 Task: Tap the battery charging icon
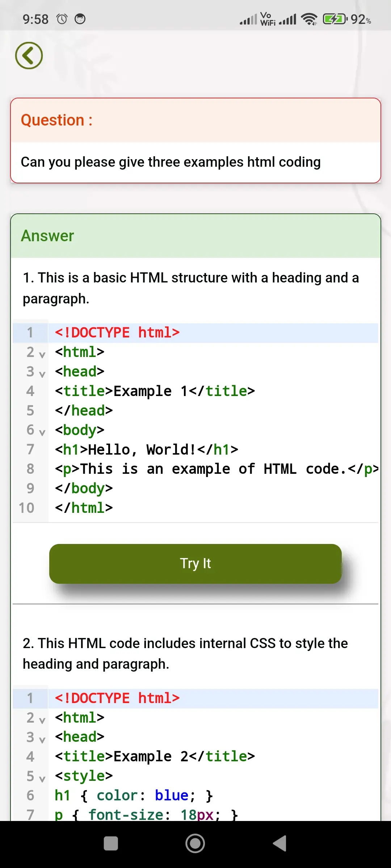(335, 19)
